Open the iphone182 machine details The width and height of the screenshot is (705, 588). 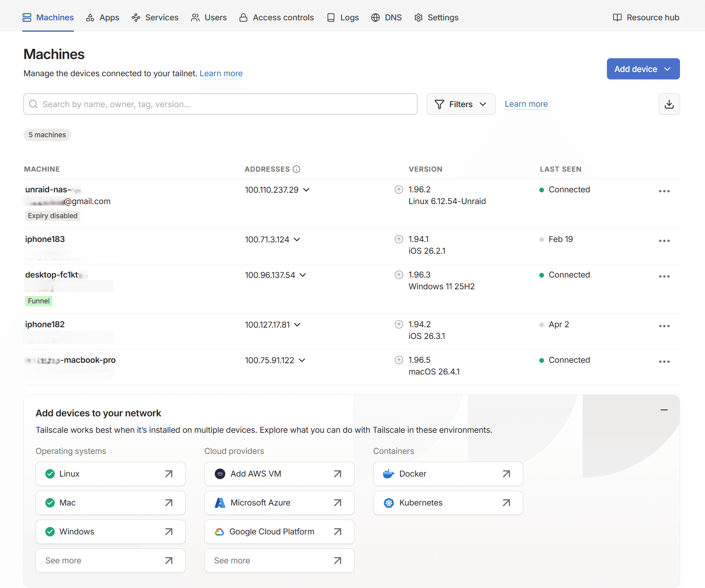[x=45, y=324]
